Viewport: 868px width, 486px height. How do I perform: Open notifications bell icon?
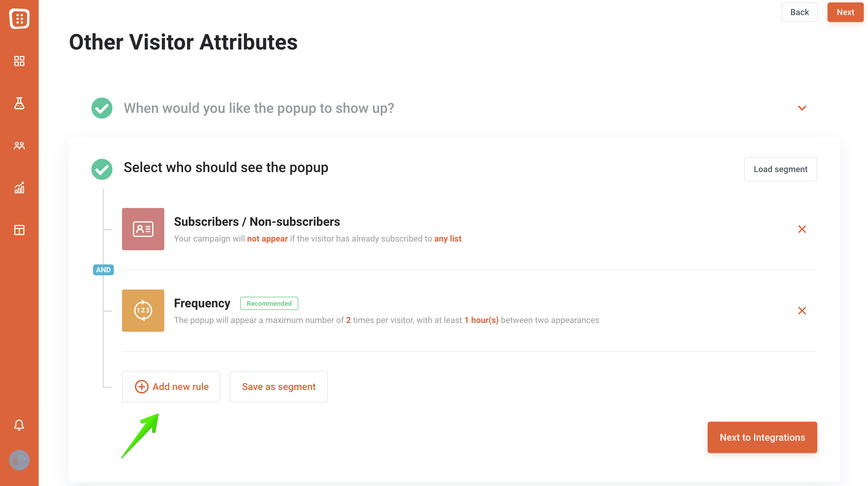[x=19, y=425]
